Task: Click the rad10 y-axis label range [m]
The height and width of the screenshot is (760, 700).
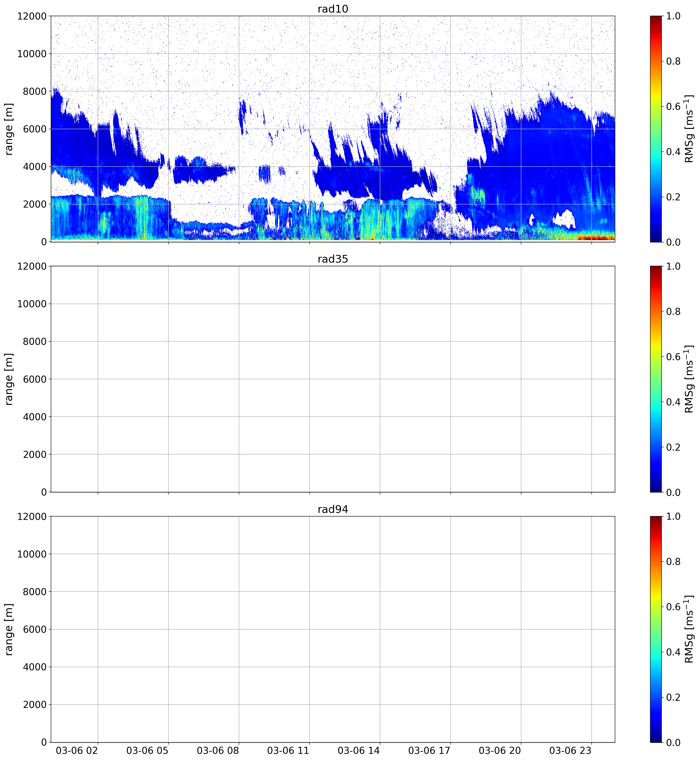Action: click(x=9, y=129)
